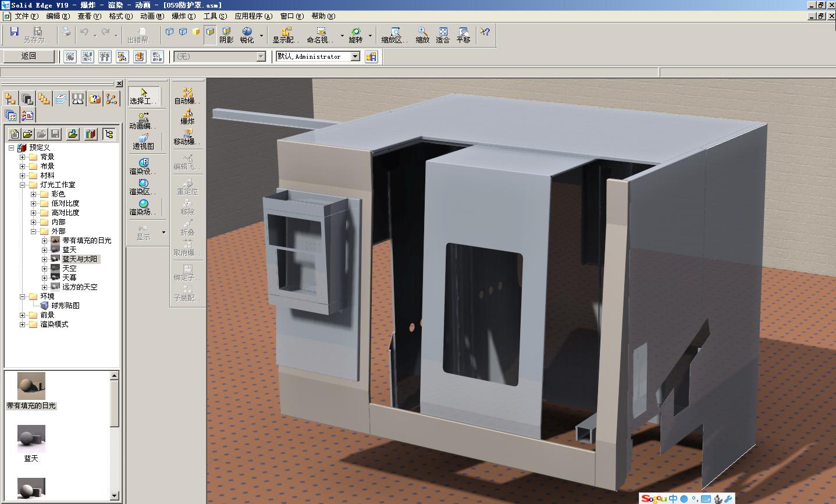This screenshot has width=836, height=504.
Task: Toggle the 阴影 (Shadow) rendering tool
Action: click(x=226, y=35)
